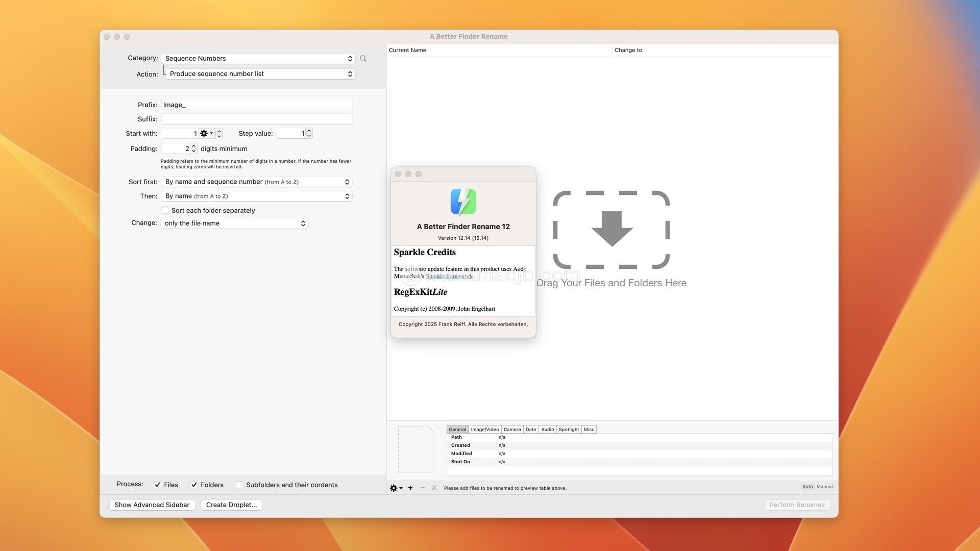The image size is (980, 551).
Task: Click the Change to column header
Action: [x=725, y=50]
